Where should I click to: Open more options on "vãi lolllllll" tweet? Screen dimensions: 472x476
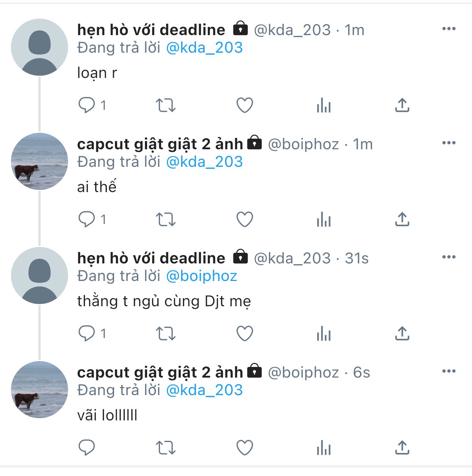[449, 371]
